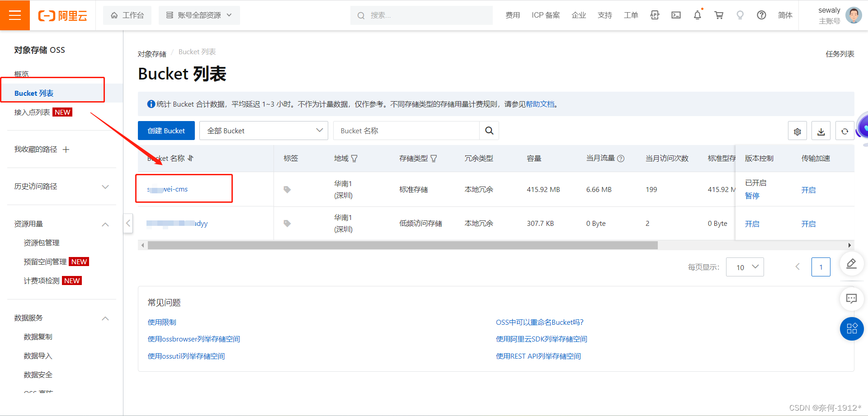Open the help documentation link
Viewport: 868px width, 416px height.
coord(540,104)
